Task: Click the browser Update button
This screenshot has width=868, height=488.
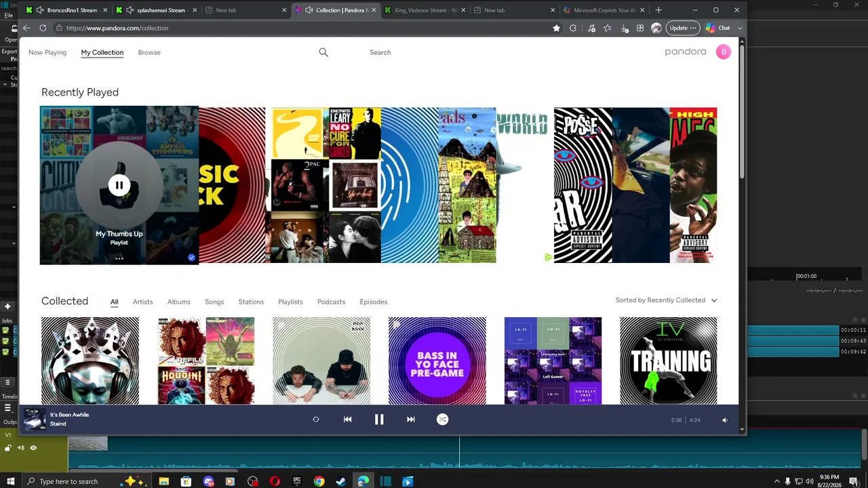Action: coord(683,28)
